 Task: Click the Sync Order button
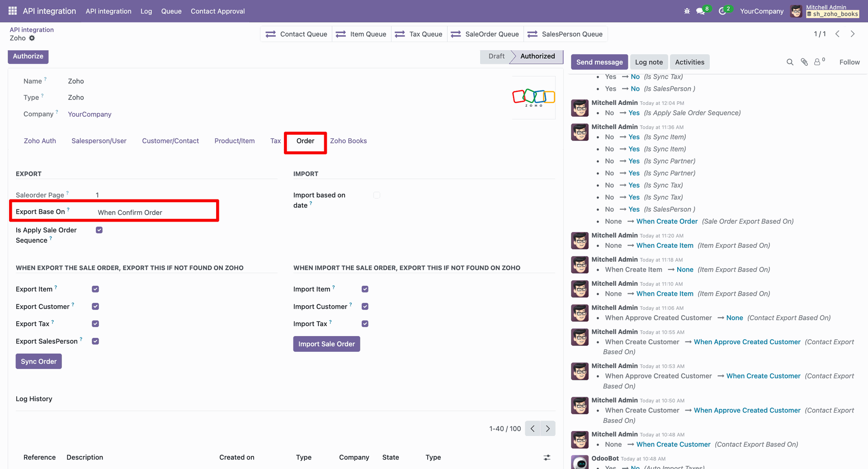click(x=38, y=361)
